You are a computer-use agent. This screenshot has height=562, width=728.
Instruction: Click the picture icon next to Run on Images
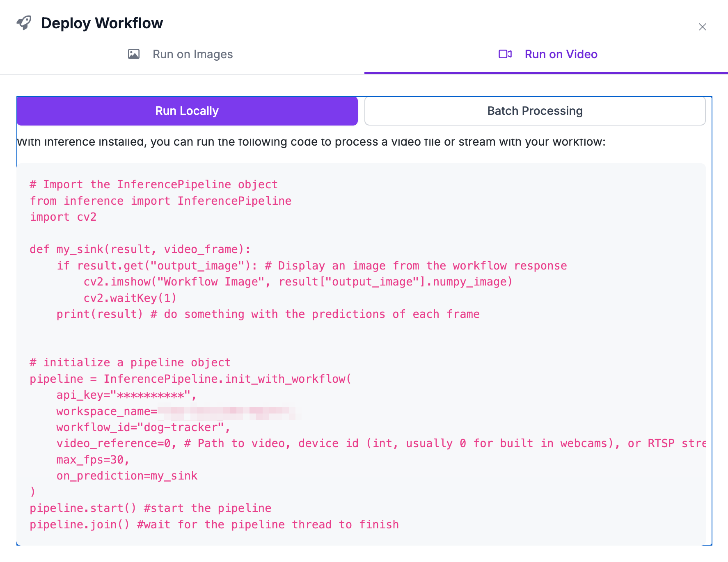click(134, 54)
